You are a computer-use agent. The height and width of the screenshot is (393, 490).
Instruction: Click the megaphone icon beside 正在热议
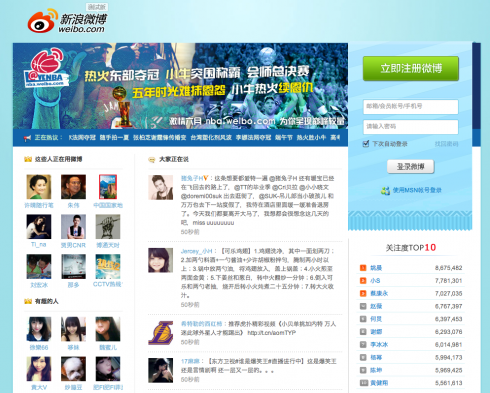click(x=27, y=138)
